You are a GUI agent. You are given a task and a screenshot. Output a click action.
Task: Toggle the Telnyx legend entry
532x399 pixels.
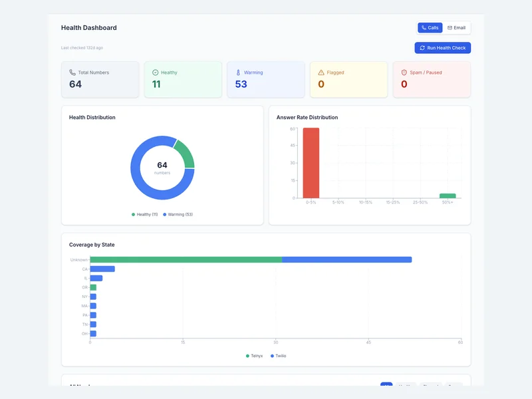pos(254,356)
